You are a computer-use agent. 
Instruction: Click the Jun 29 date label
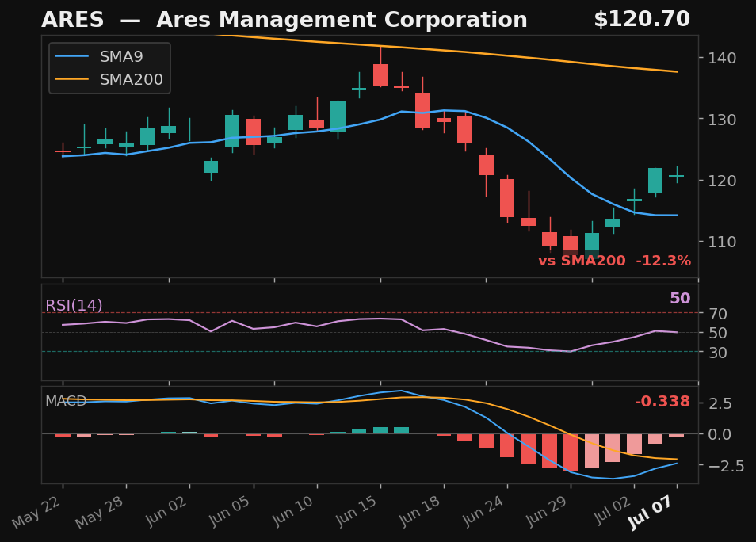[548, 510]
